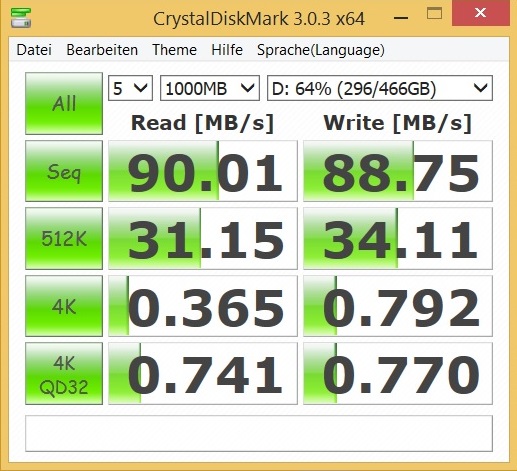Close the CrystalDiskMark window
This screenshot has width=517, height=471.
pyautogui.click(x=480, y=13)
